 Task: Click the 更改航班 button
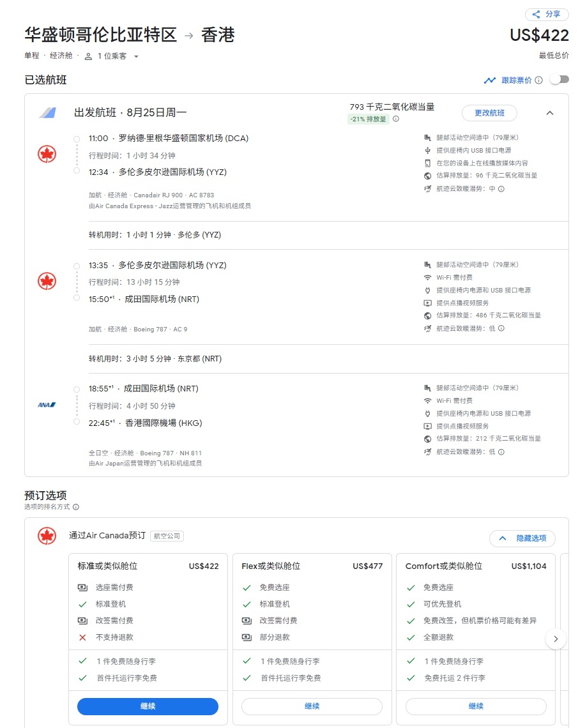(x=489, y=113)
